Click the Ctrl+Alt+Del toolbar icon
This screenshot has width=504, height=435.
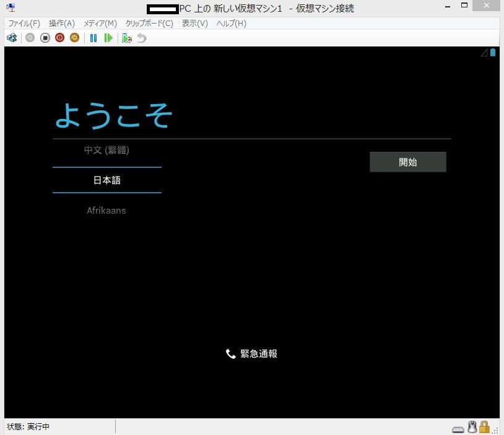tap(12, 38)
